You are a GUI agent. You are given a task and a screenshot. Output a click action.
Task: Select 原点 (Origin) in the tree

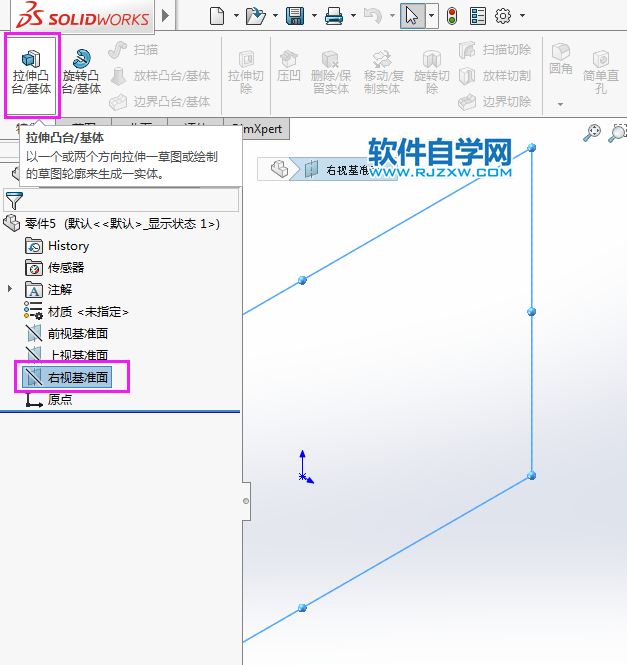[x=49, y=399]
